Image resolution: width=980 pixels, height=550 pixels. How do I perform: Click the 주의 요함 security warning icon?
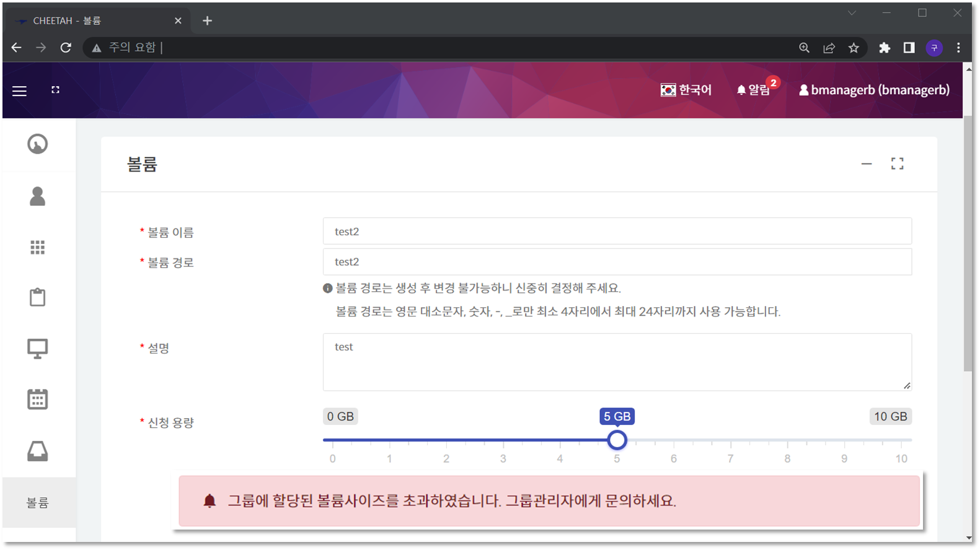[x=97, y=48]
